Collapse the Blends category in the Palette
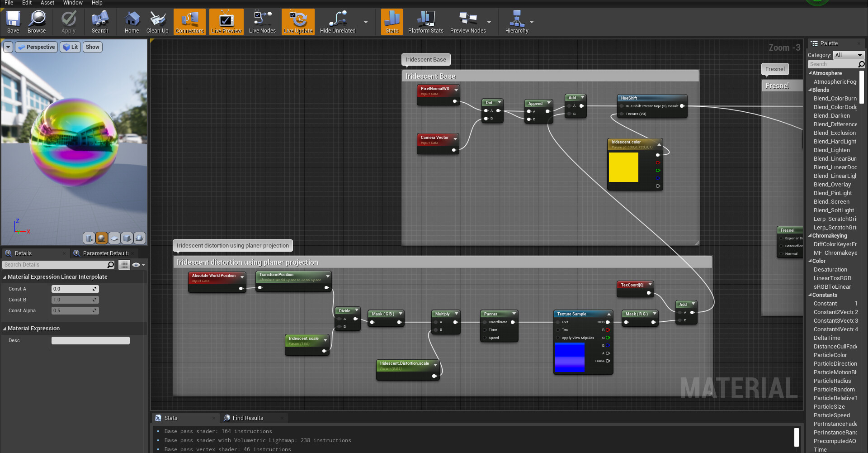Screen dimensions: 868x453 811,90
